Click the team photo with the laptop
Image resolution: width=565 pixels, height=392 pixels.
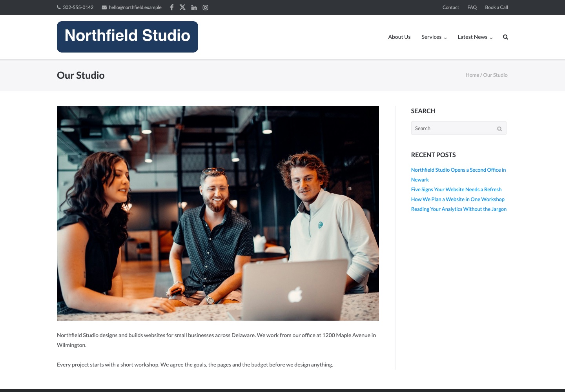[x=218, y=213]
